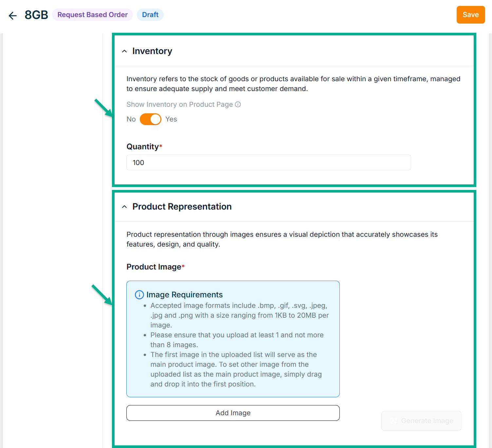Click the green arrow pointing at Product Representation section
This screenshot has width=492, height=448.
(x=102, y=294)
